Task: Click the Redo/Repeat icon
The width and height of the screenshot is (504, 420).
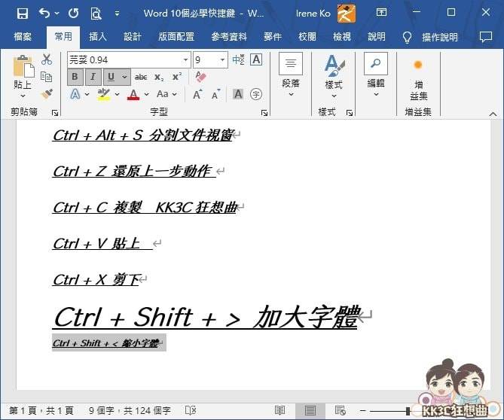Action: (74, 13)
